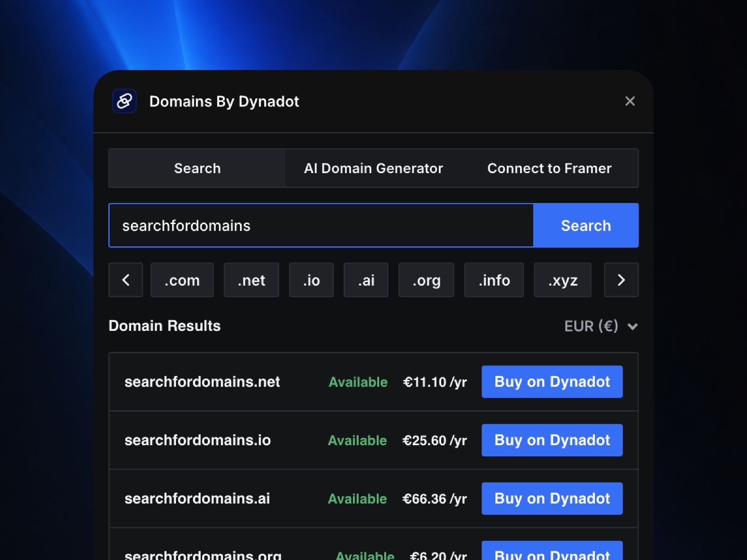The height and width of the screenshot is (560, 747).
Task: Select the .net domain extension filter
Action: [x=251, y=280]
